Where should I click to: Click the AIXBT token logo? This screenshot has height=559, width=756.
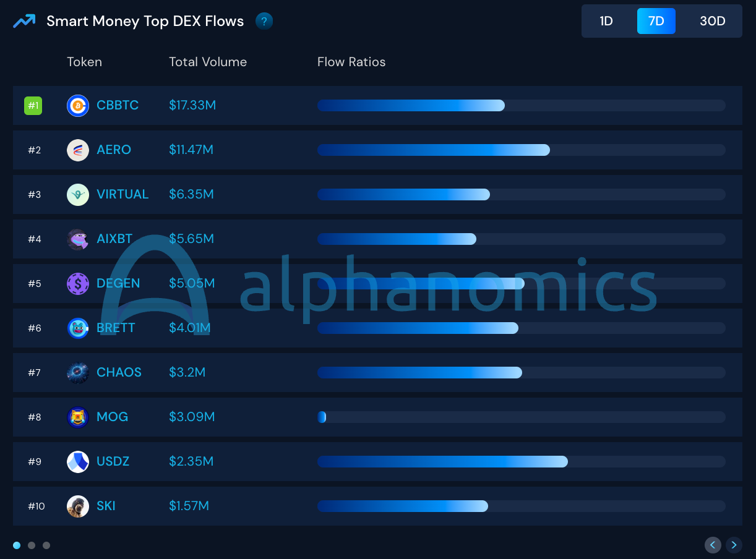tap(78, 239)
